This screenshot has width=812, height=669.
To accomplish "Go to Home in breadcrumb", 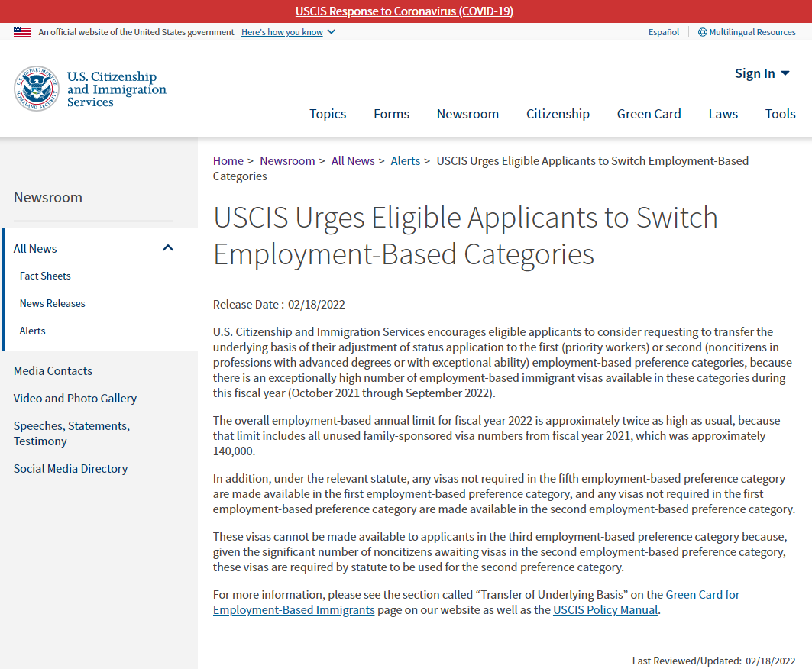I will coord(228,161).
